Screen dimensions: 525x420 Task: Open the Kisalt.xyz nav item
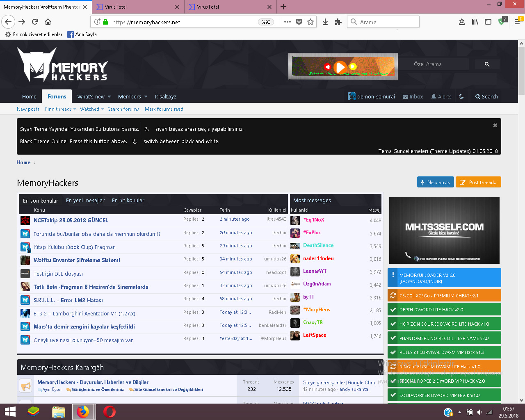166,97
